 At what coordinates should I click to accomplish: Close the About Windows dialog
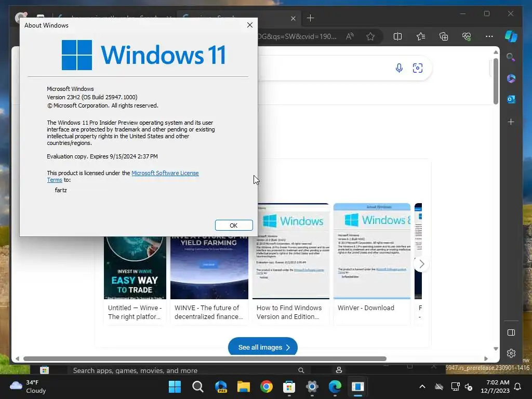(x=250, y=25)
